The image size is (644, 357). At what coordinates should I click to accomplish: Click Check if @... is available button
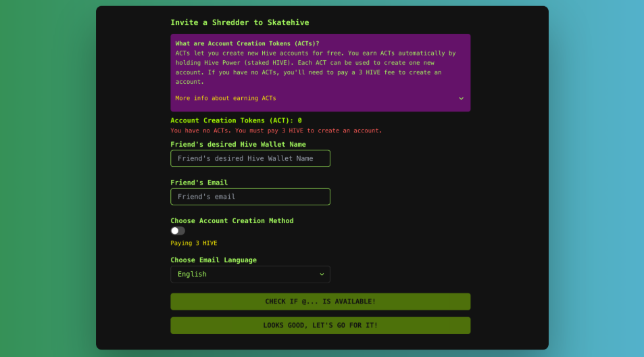pyautogui.click(x=320, y=302)
